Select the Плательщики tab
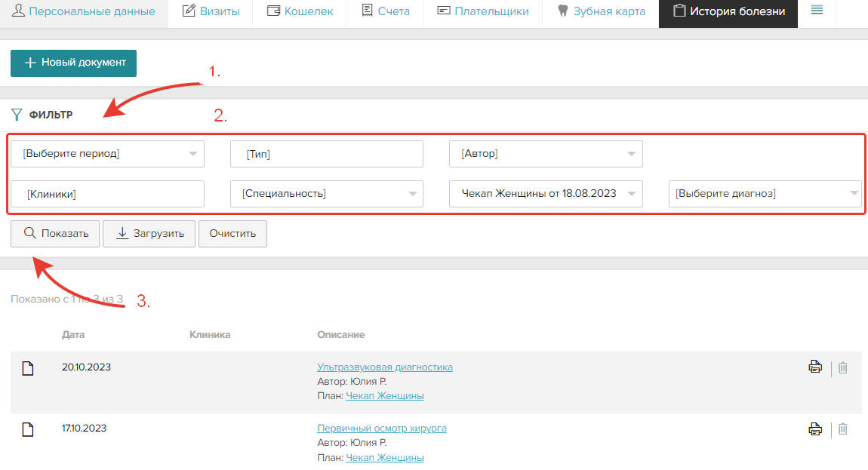This screenshot has width=868, height=470. [x=483, y=11]
